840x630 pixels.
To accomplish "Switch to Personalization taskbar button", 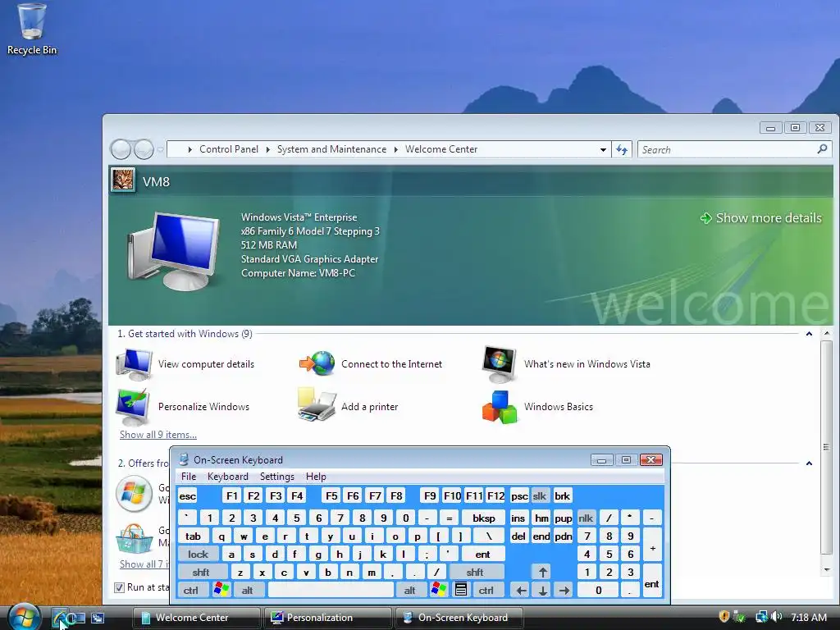I will click(327, 618).
